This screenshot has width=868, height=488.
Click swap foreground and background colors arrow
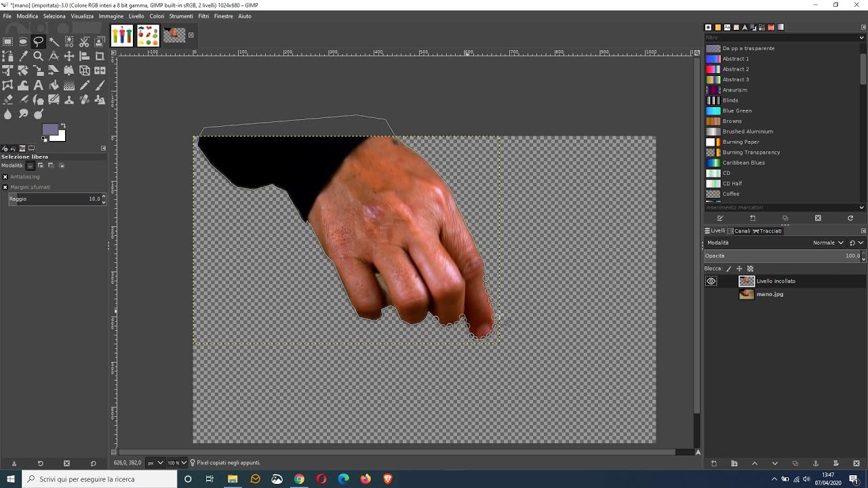(63, 125)
